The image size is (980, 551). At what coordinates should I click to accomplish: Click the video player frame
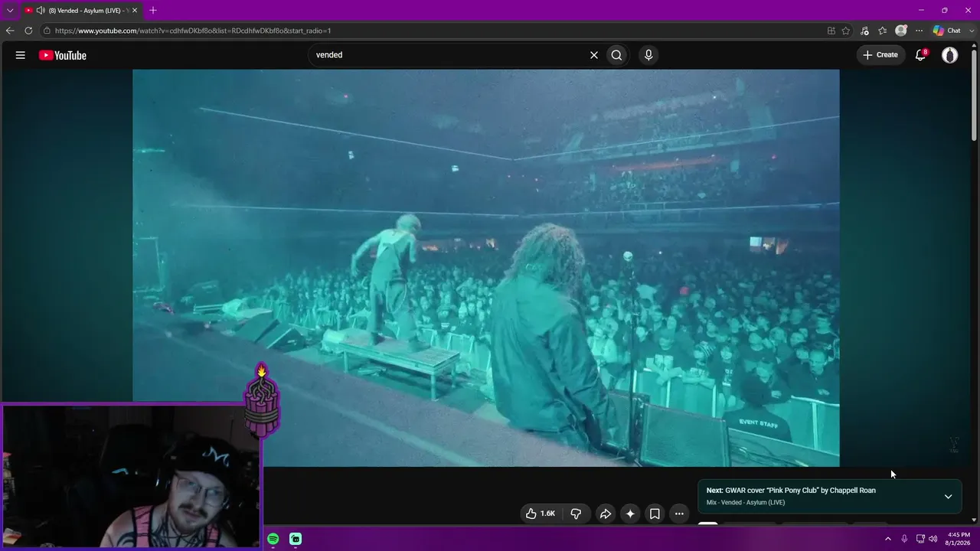tap(486, 268)
